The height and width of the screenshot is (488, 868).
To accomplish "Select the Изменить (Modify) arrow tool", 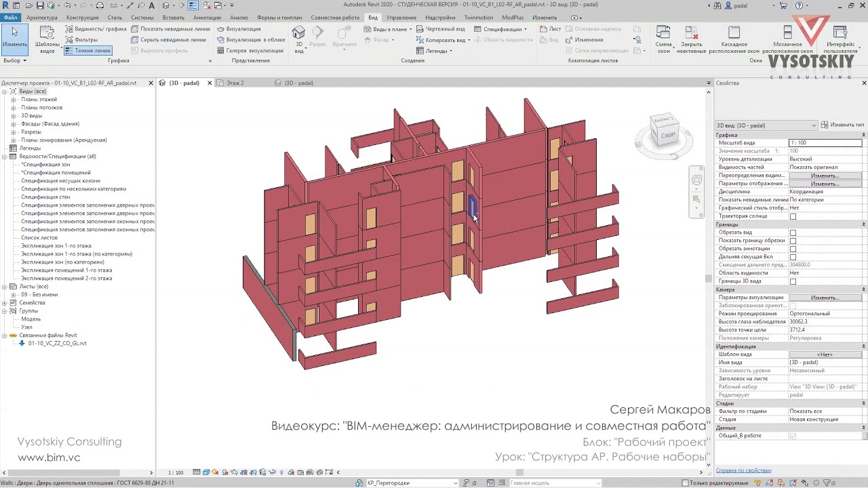I will (x=14, y=38).
